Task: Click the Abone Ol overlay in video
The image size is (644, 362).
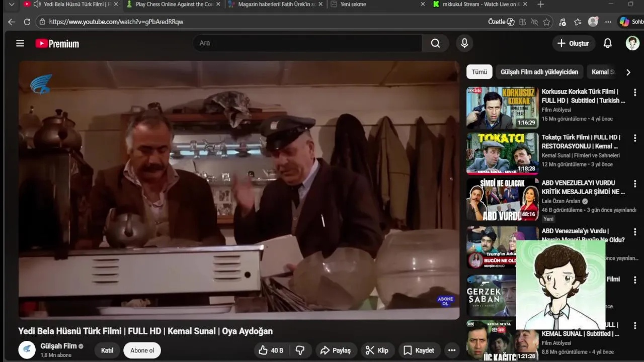Action: click(445, 301)
